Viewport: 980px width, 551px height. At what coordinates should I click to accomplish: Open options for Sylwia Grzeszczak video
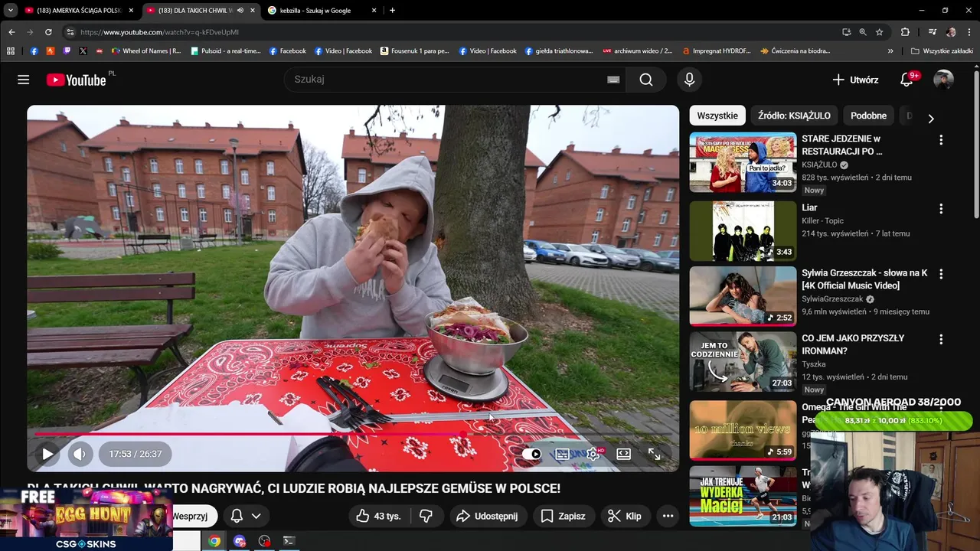(x=941, y=274)
